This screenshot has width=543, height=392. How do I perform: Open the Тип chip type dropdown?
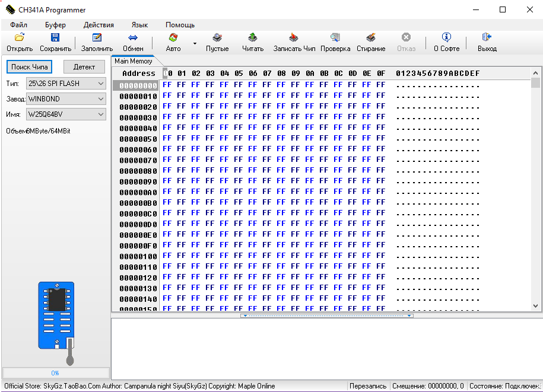(x=100, y=84)
